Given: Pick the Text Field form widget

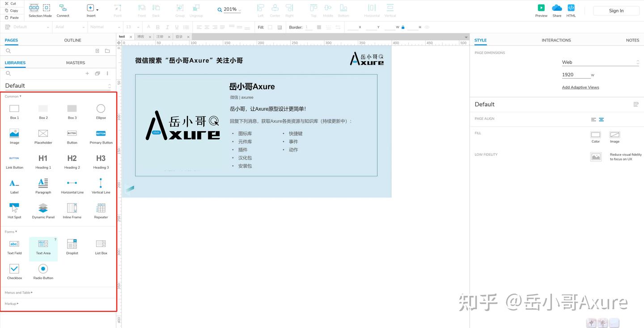Looking at the screenshot, I should tap(14, 247).
